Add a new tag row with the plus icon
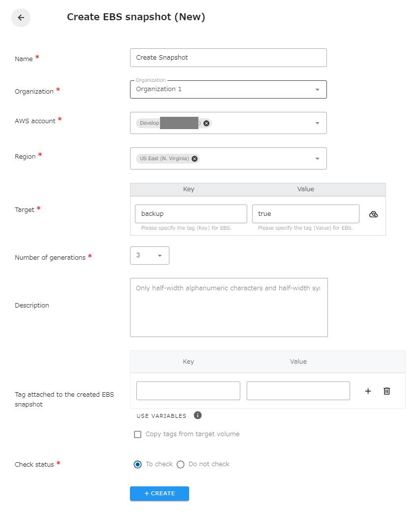The width and height of the screenshot is (420, 513). click(368, 391)
